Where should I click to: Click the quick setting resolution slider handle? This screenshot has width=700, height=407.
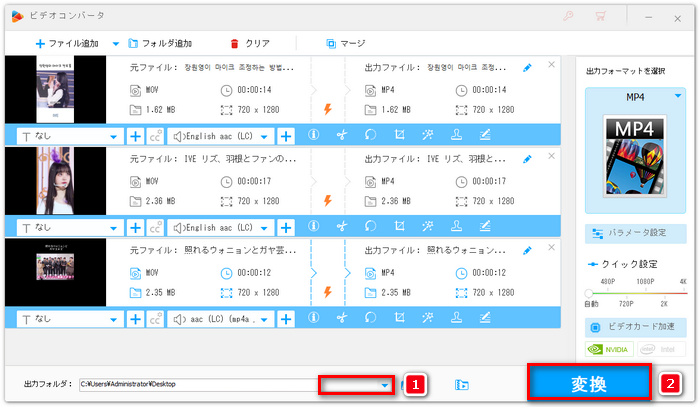pyautogui.click(x=589, y=292)
